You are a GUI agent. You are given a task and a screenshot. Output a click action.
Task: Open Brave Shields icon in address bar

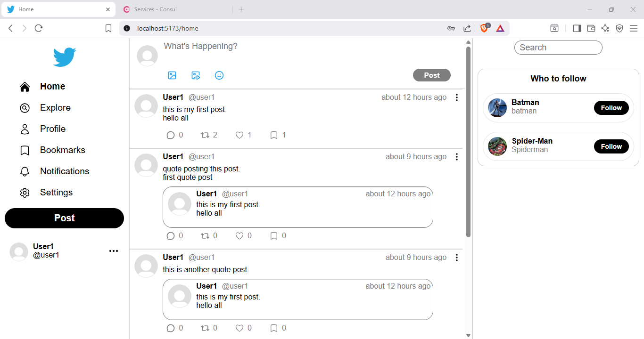point(484,28)
